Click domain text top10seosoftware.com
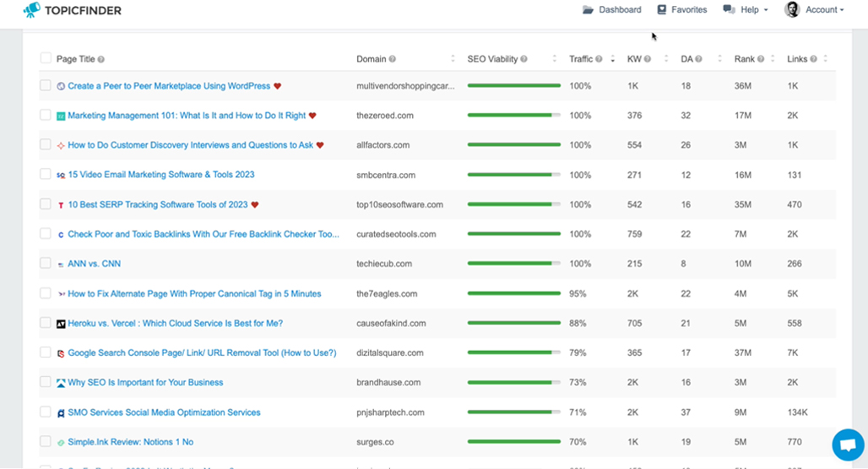Image resolution: width=868 pixels, height=469 pixels. pos(399,205)
